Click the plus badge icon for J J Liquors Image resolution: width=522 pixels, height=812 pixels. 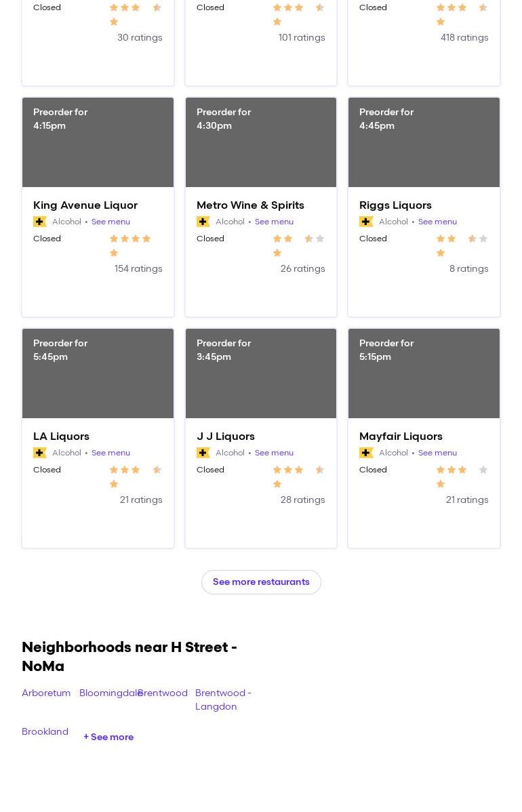(x=203, y=453)
